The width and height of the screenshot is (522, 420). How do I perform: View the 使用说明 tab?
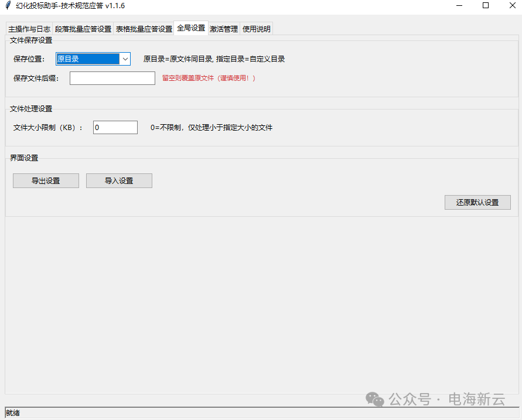[257, 29]
